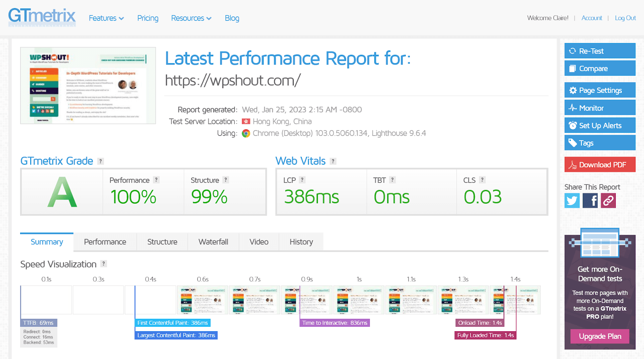Expand the Resources dropdown menu
The width and height of the screenshot is (644, 359).
[x=191, y=18]
